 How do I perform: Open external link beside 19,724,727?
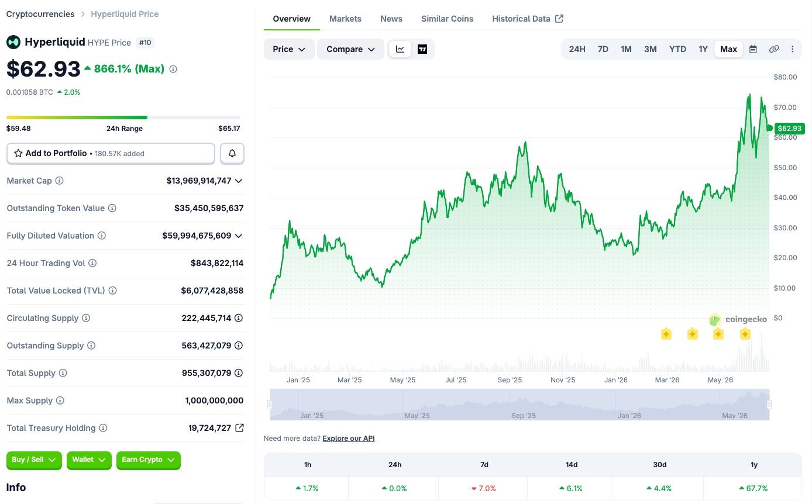(239, 428)
